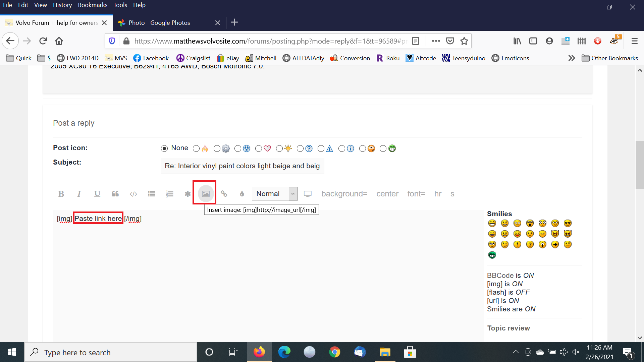The width and height of the screenshot is (644, 362).
Task: Click inside the Subject input field
Action: pos(242,166)
